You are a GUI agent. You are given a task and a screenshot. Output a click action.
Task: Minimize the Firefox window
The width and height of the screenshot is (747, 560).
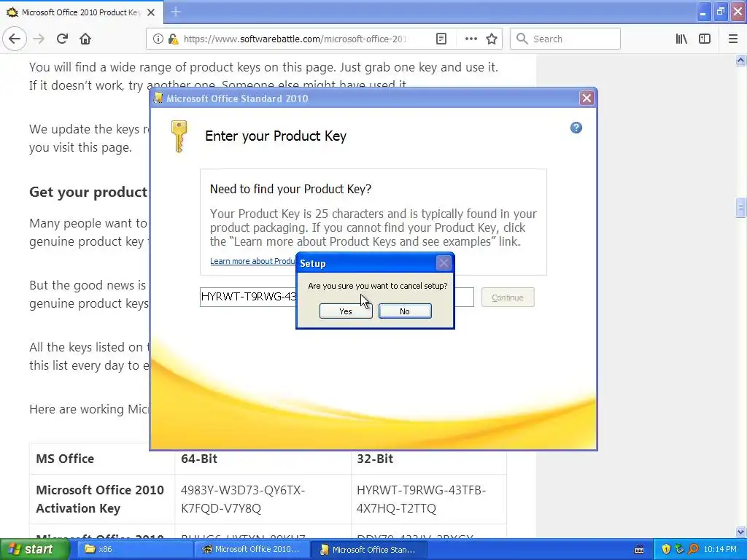tap(703, 12)
